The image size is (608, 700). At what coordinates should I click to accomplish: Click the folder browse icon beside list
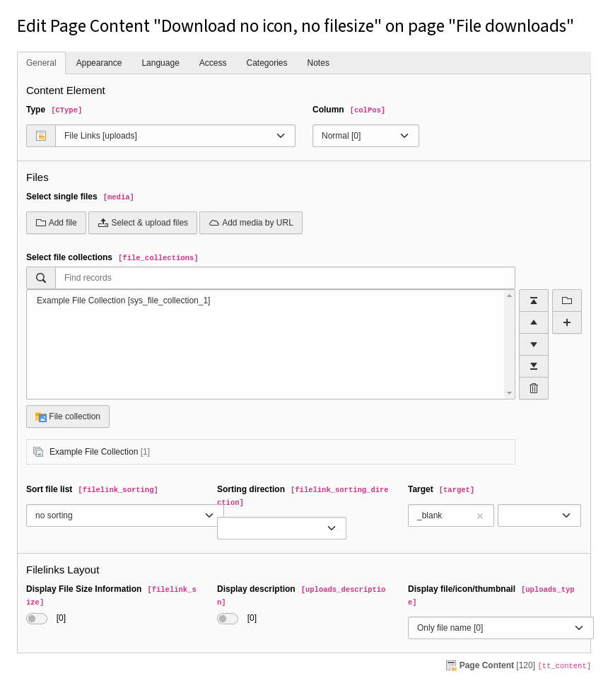pyautogui.click(x=567, y=301)
